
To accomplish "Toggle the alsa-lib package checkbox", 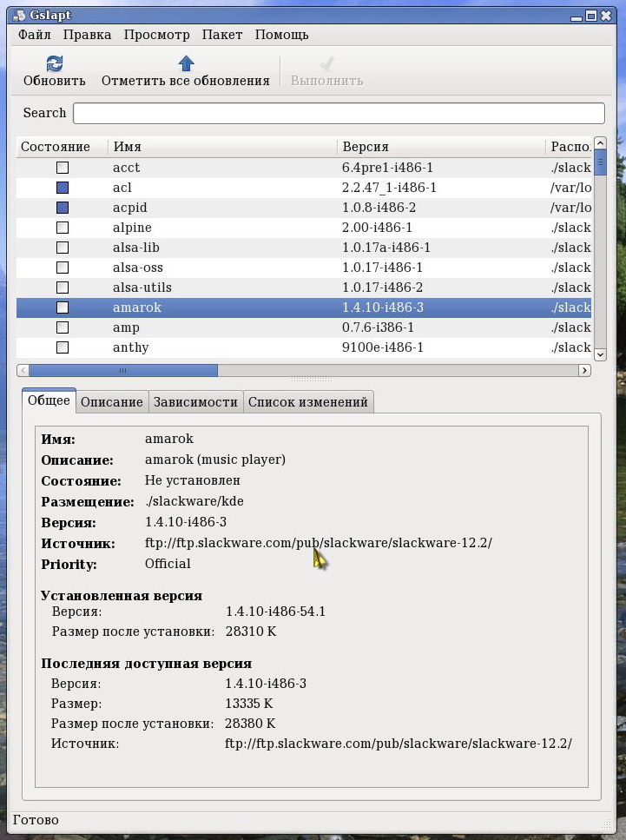I will tap(63, 248).
